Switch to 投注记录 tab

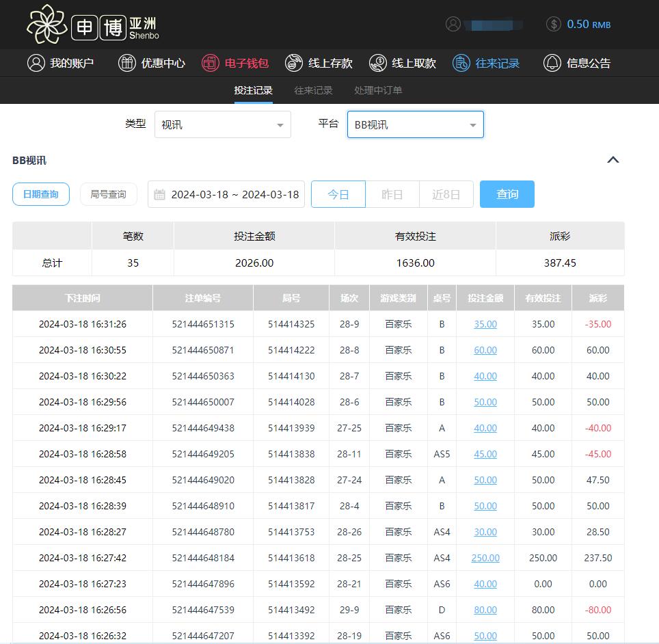pyautogui.click(x=254, y=90)
